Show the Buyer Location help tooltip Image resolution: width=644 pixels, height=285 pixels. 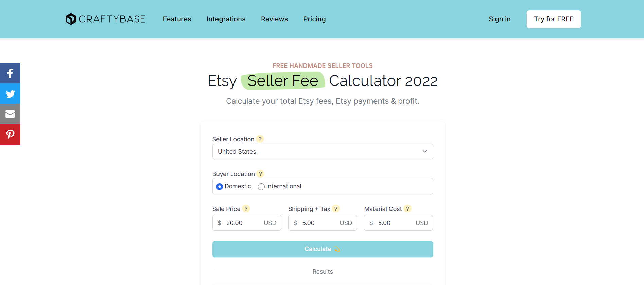pyautogui.click(x=260, y=174)
